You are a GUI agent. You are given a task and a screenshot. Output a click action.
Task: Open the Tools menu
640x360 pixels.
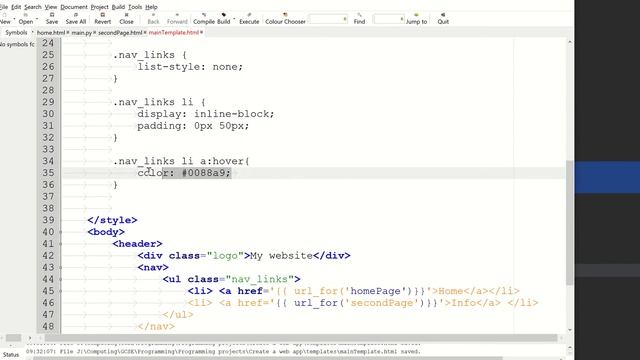tap(135, 7)
